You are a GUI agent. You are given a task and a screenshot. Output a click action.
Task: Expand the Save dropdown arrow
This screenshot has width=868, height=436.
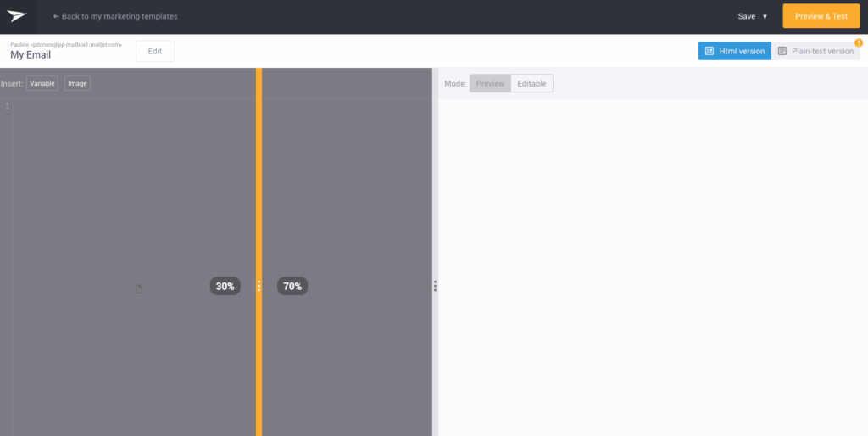(765, 17)
